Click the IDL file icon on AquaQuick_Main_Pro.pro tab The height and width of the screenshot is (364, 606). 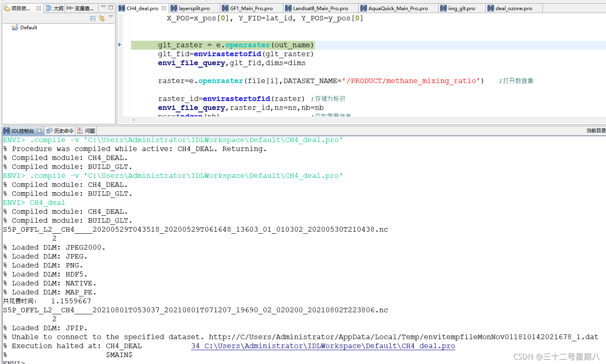[364, 8]
